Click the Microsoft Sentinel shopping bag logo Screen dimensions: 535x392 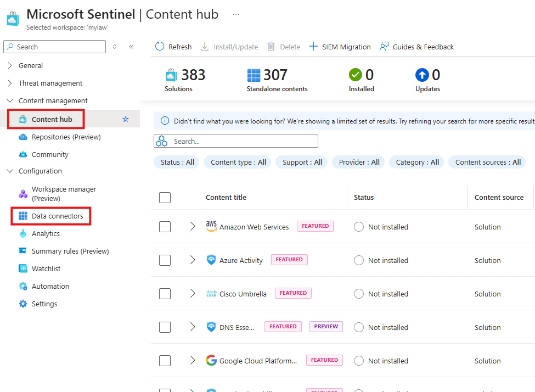click(13, 19)
